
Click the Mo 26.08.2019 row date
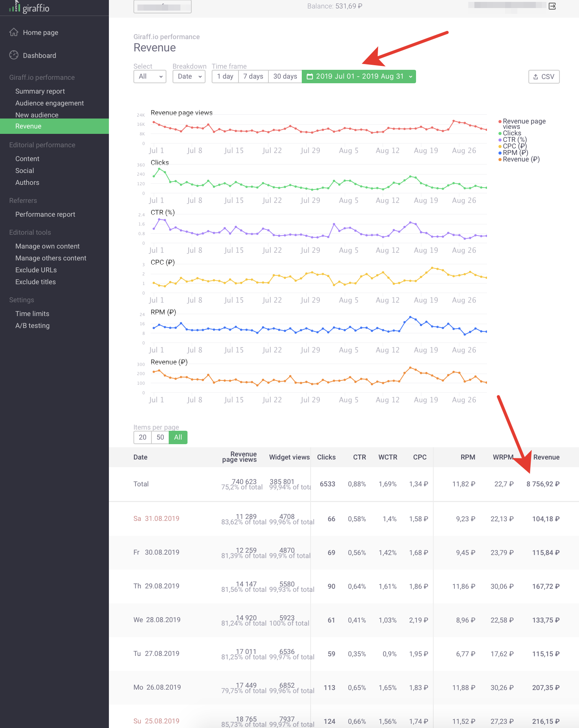pos(157,687)
